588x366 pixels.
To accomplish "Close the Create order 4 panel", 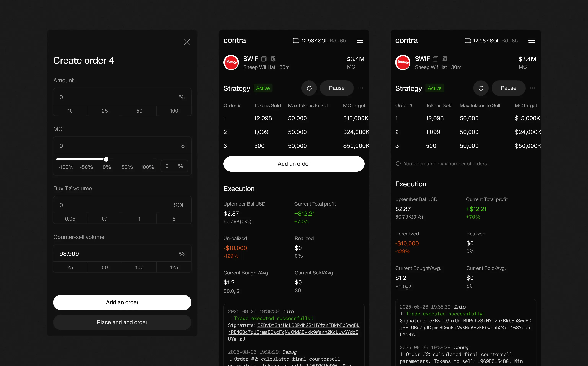I will 186,42.
